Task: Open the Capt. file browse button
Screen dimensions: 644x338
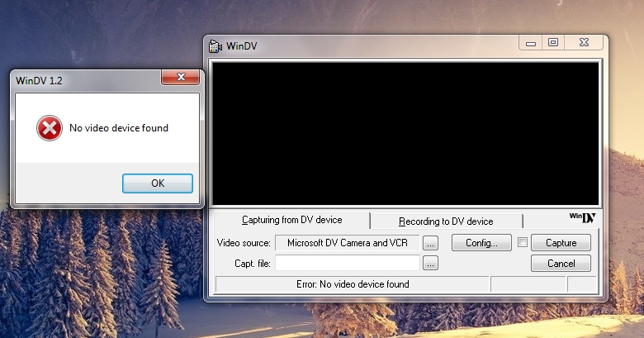Action: click(430, 263)
